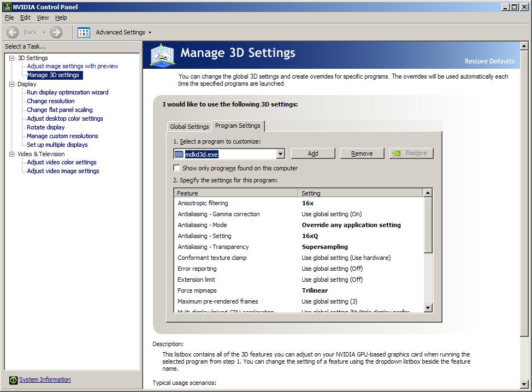
Task: Open Change resolution task
Action: click(51, 101)
